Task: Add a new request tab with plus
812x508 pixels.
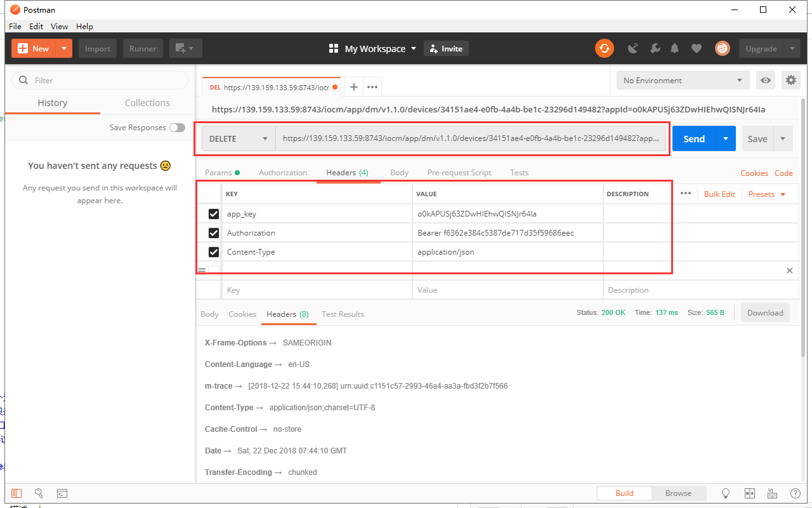Action: click(x=354, y=87)
